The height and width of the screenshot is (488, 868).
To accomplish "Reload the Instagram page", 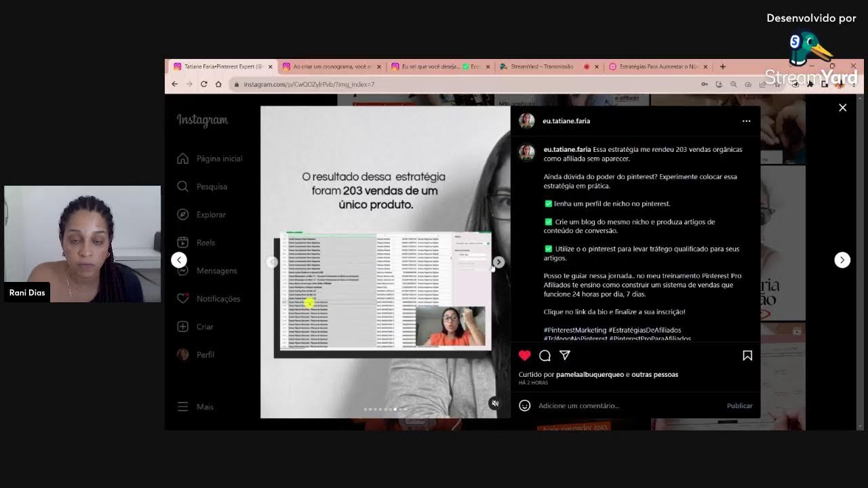I will [x=203, y=84].
